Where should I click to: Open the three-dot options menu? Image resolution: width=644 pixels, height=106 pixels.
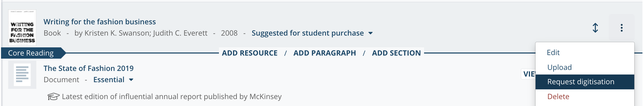pos(621,28)
